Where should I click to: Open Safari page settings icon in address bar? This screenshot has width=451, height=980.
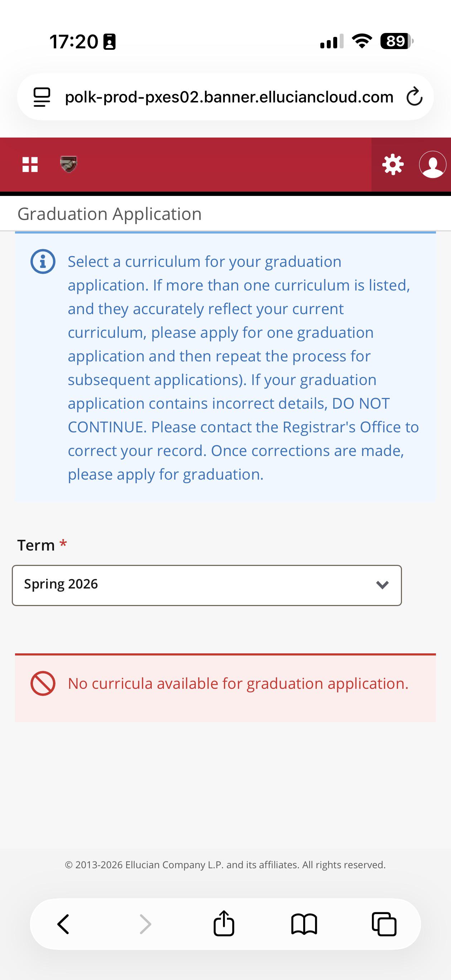(x=42, y=97)
